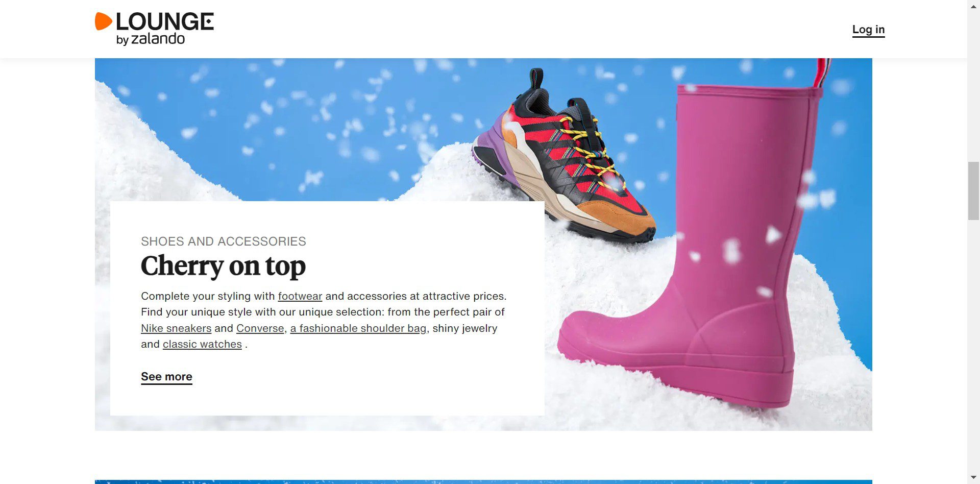This screenshot has height=484, width=980.
Task: Click the orange Zalando logo mark
Action: click(103, 21)
